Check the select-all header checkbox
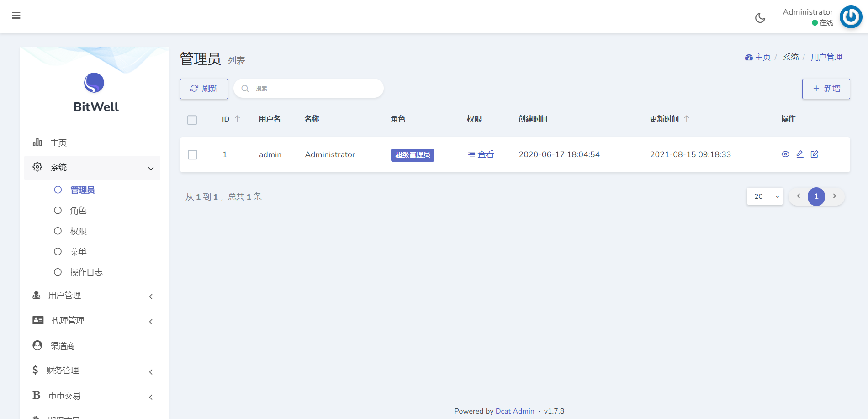 pyautogui.click(x=192, y=120)
